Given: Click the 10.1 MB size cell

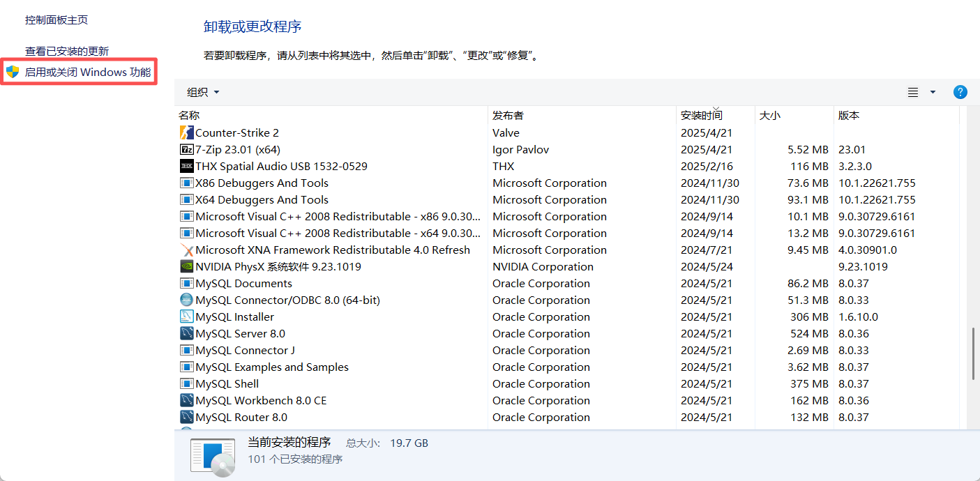Looking at the screenshot, I should tap(808, 216).
